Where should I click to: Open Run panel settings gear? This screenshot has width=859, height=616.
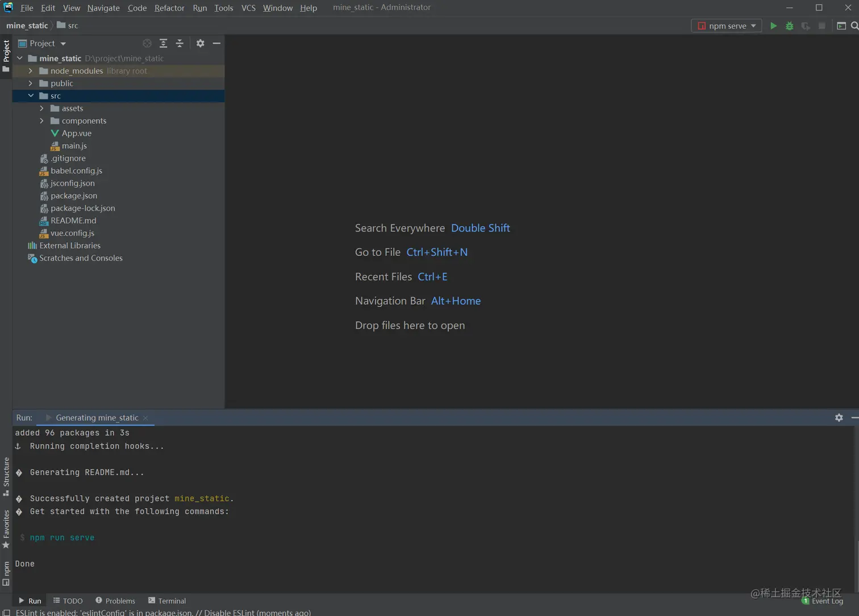pyautogui.click(x=839, y=418)
